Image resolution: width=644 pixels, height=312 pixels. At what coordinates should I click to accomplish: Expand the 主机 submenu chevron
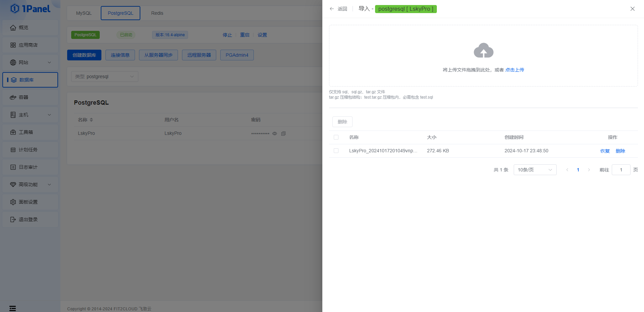click(x=49, y=115)
